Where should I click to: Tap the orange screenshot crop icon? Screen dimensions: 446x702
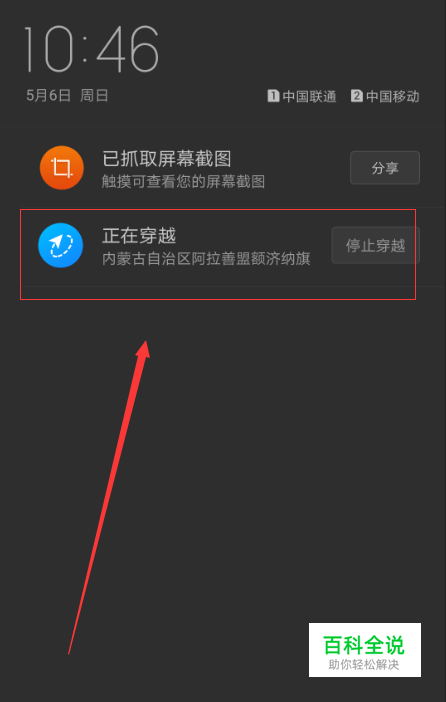62,168
